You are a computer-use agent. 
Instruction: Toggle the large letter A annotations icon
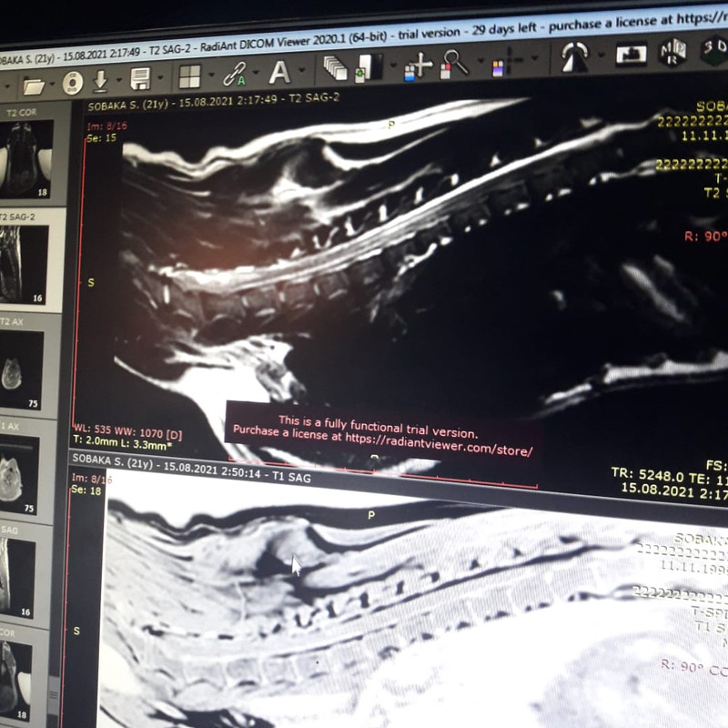click(279, 72)
